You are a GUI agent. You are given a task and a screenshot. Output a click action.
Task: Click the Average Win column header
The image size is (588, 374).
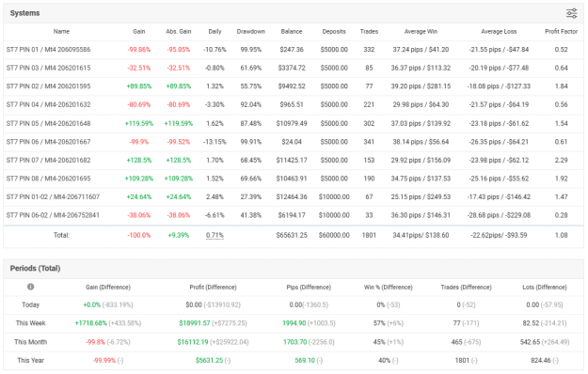click(421, 31)
